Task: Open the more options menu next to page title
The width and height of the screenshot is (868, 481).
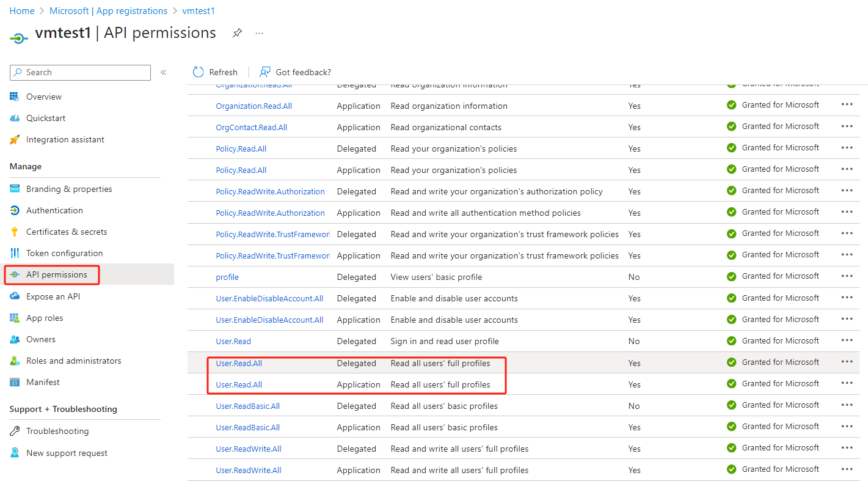Action: coord(259,33)
